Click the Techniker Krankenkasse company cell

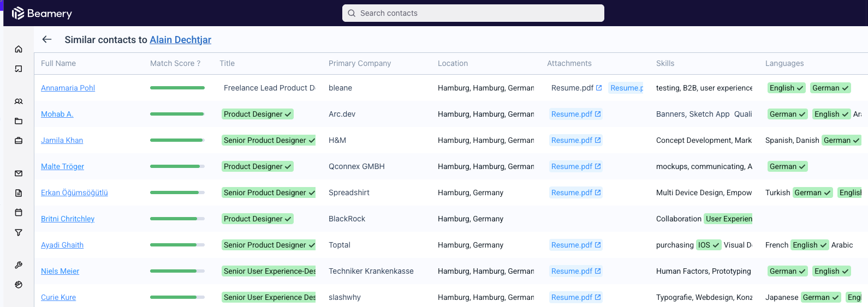[x=371, y=271]
